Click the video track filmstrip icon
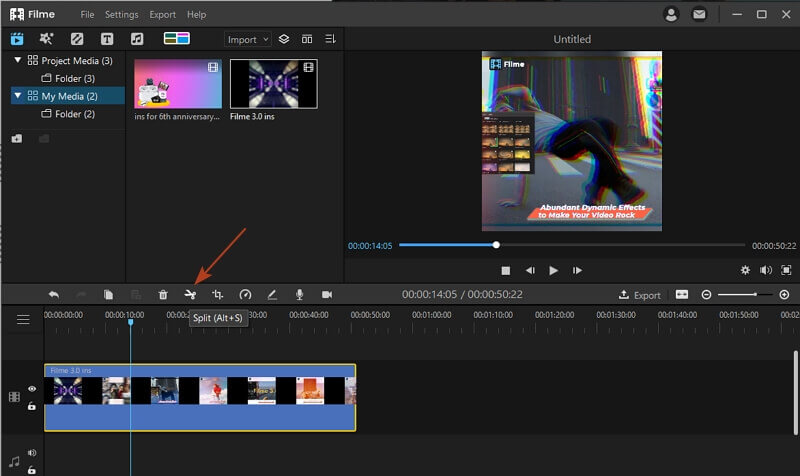The height and width of the screenshot is (476, 800). [x=14, y=397]
